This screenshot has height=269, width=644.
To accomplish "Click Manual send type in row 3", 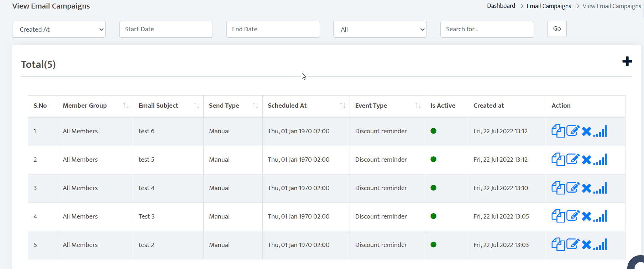I will click(219, 188).
